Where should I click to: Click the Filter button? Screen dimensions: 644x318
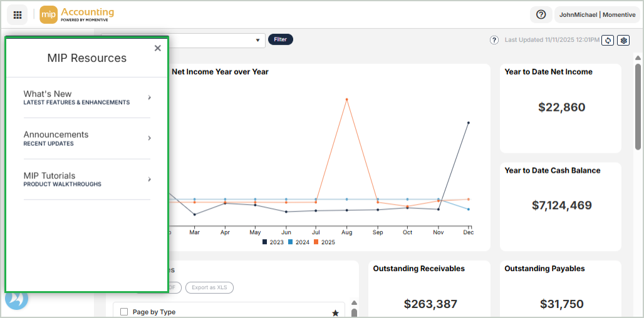[280, 39]
